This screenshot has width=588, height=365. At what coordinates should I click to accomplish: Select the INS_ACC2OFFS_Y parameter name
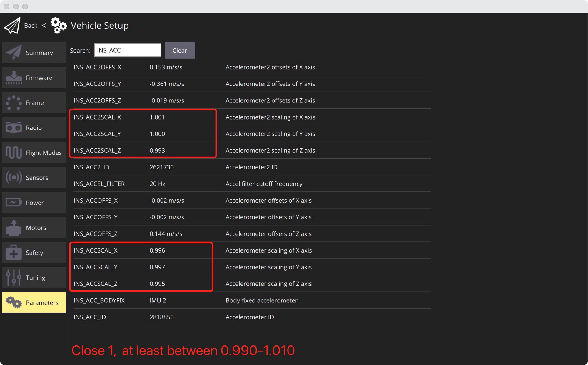tap(97, 84)
